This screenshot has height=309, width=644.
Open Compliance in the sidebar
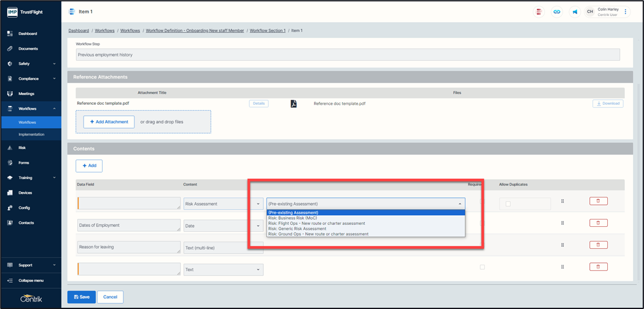(x=29, y=78)
